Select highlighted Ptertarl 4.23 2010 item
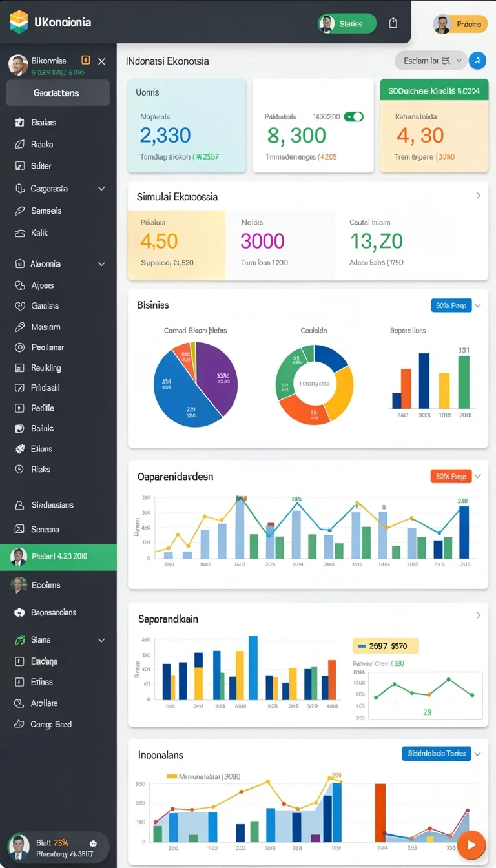The width and height of the screenshot is (496, 868). click(x=58, y=557)
